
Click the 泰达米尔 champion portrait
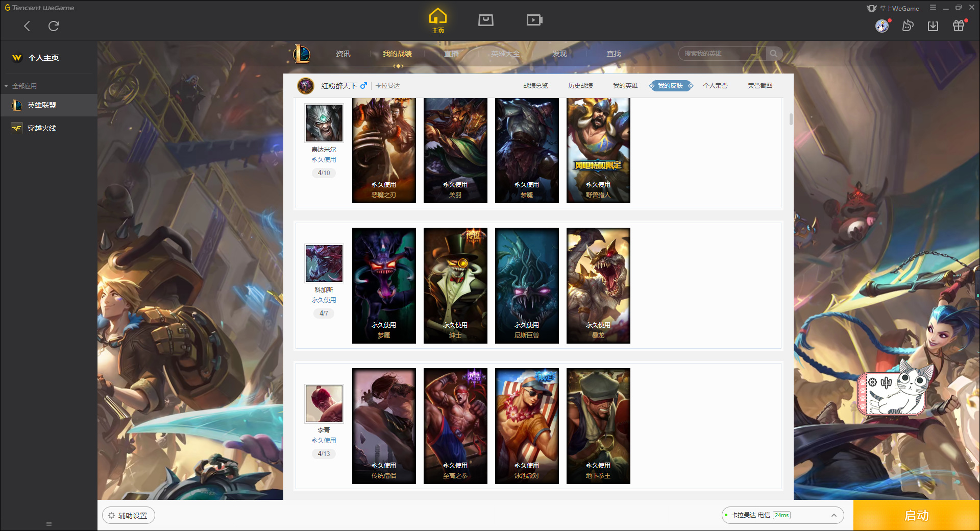click(324, 123)
